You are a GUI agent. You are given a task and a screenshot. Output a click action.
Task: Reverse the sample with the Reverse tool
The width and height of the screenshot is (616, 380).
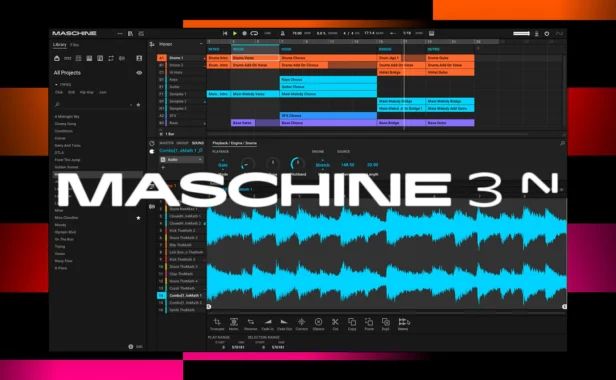coord(251,322)
